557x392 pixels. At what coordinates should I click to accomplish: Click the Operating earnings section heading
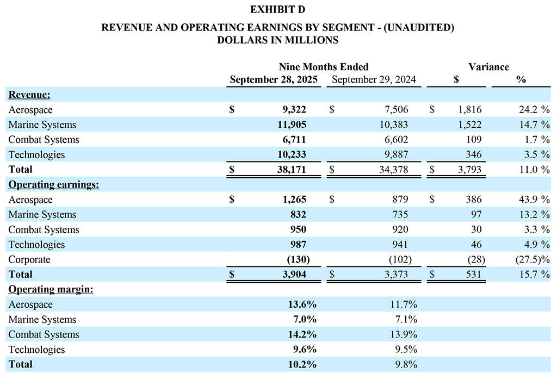click(x=53, y=184)
